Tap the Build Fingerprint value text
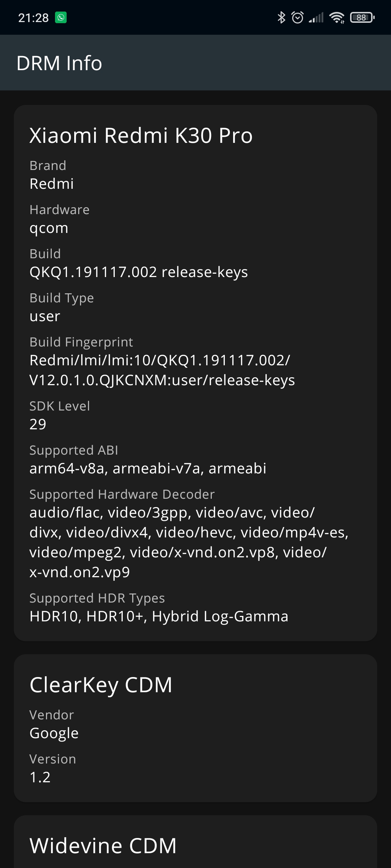The height and width of the screenshot is (868, 391). [x=162, y=370]
